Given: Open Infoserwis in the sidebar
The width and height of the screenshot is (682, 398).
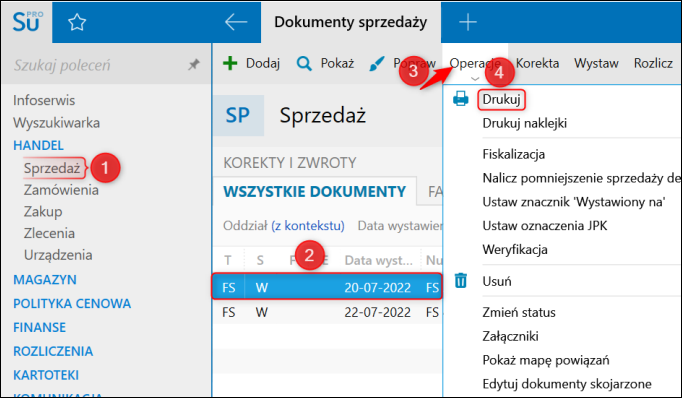Looking at the screenshot, I should point(44,100).
